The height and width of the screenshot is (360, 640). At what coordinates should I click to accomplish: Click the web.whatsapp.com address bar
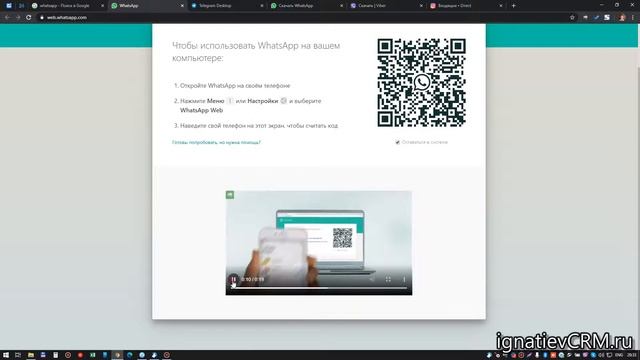pos(306,18)
